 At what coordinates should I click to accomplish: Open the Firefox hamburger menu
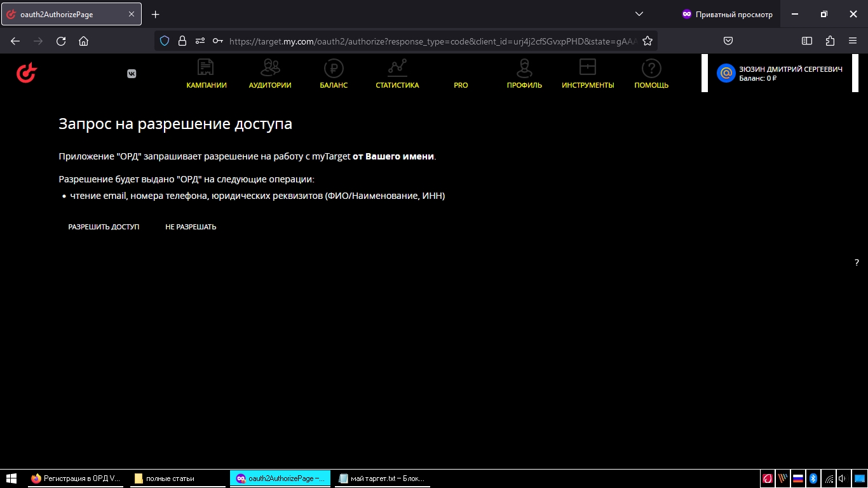click(853, 41)
